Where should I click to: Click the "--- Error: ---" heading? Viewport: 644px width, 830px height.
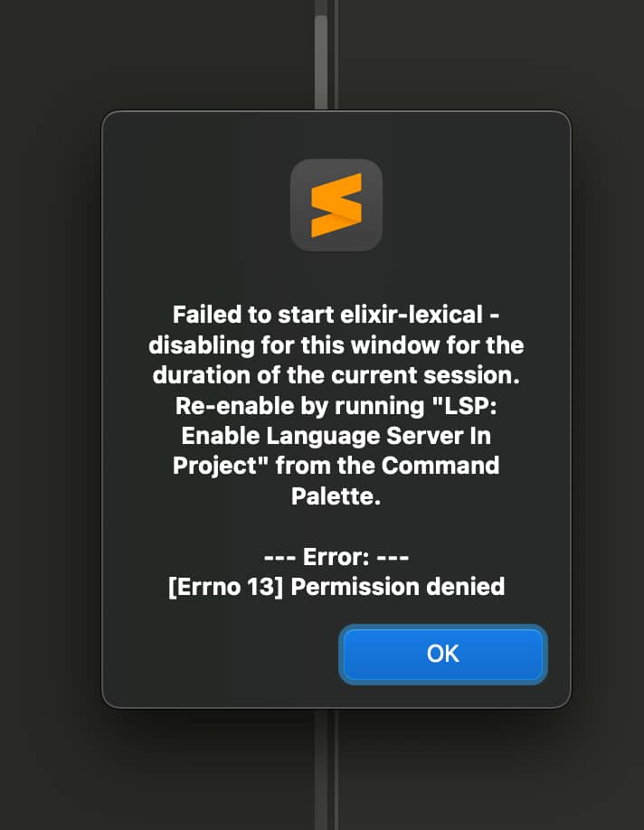(336, 556)
